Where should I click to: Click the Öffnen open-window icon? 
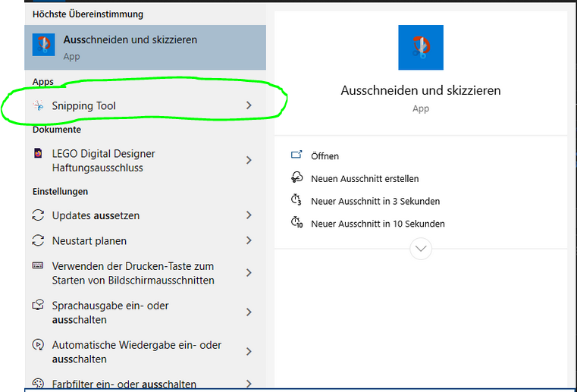(296, 155)
